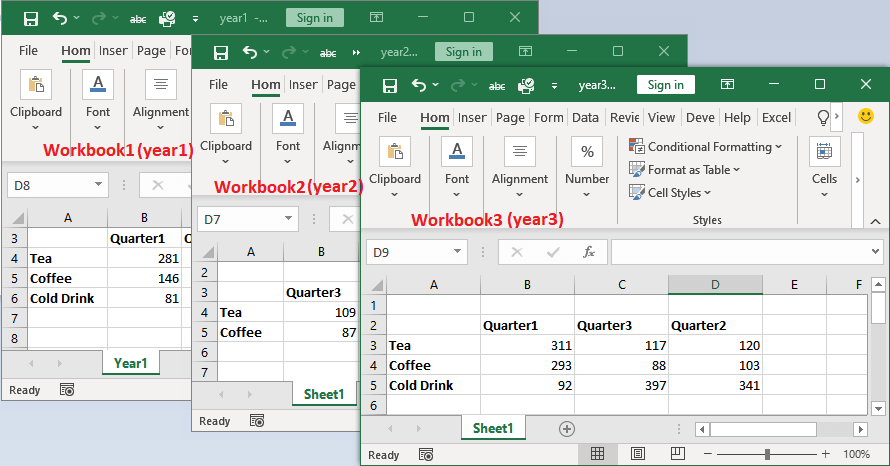Click Insert Function fx icon in year3

(x=589, y=252)
